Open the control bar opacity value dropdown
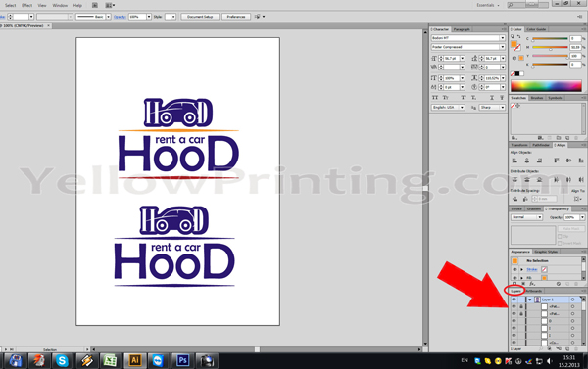 click(149, 17)
